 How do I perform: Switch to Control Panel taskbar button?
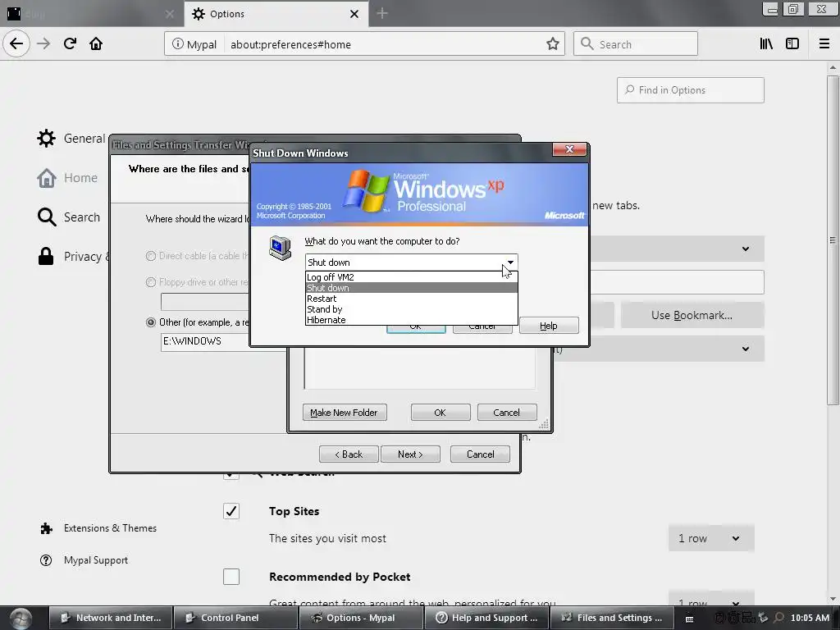(x=235, y=619)
